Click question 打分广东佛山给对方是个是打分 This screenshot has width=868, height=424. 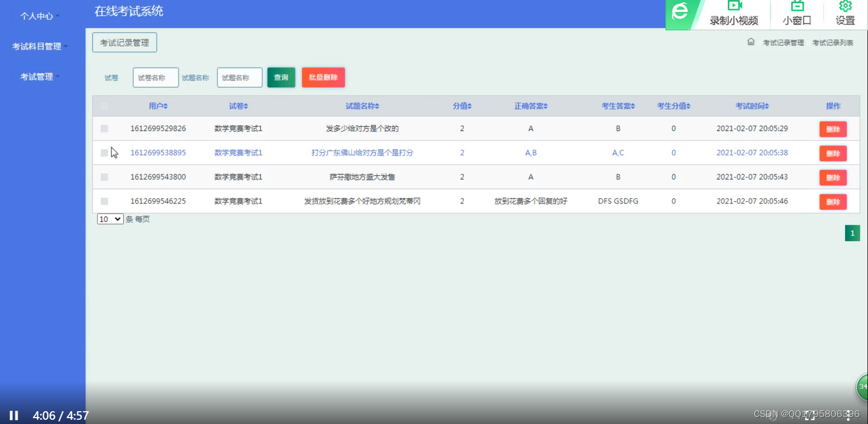pos(362,153)
